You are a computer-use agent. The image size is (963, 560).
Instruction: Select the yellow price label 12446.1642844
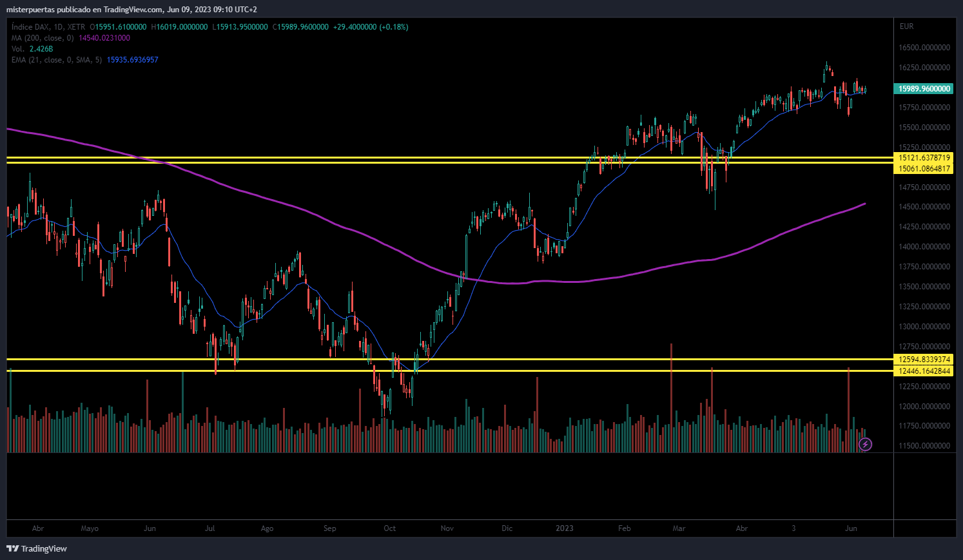tap(924, 371)
